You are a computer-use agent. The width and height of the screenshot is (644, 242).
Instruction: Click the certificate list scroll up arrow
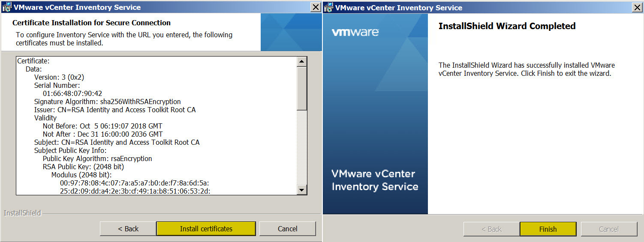tap(302, 62)
